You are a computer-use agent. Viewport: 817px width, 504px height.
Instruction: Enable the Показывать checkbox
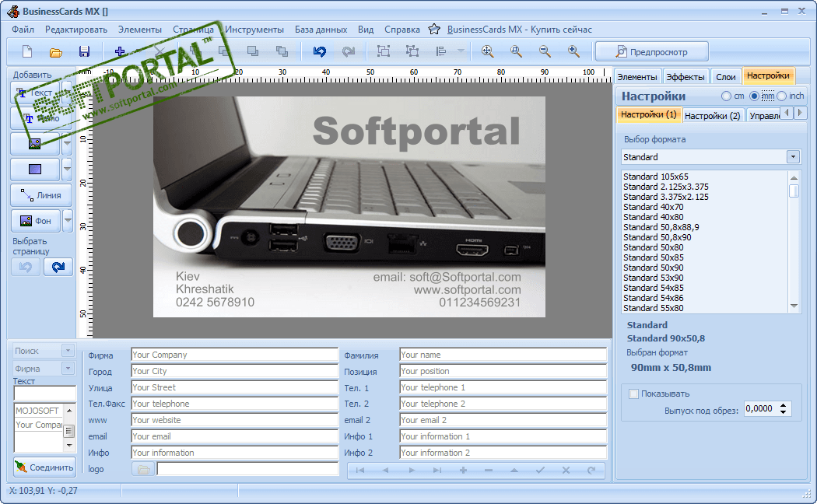click(x=633, y=394)
